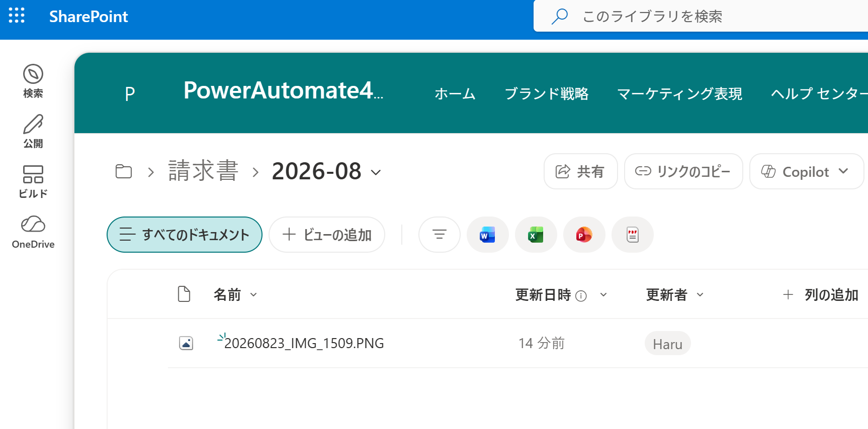
Task: Filter by PowerPoint files icon
Action: point(584,235)
